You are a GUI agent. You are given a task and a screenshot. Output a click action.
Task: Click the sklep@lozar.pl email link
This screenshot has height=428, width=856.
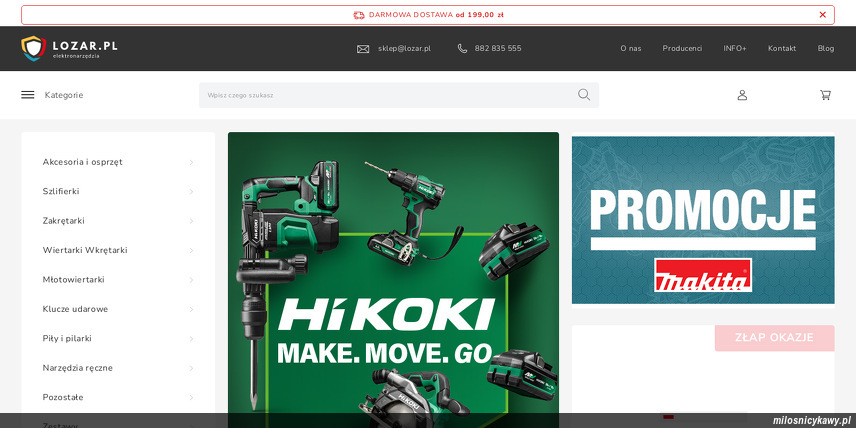404,49
